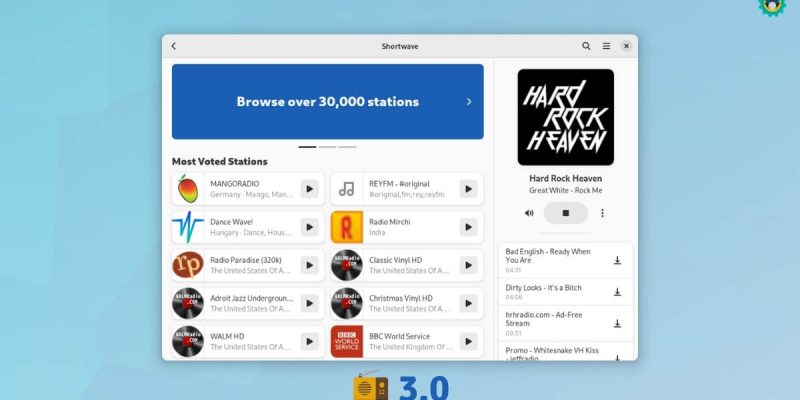
Task: Select Radio Mirchi station name text
Action: [x=390, y=222]
